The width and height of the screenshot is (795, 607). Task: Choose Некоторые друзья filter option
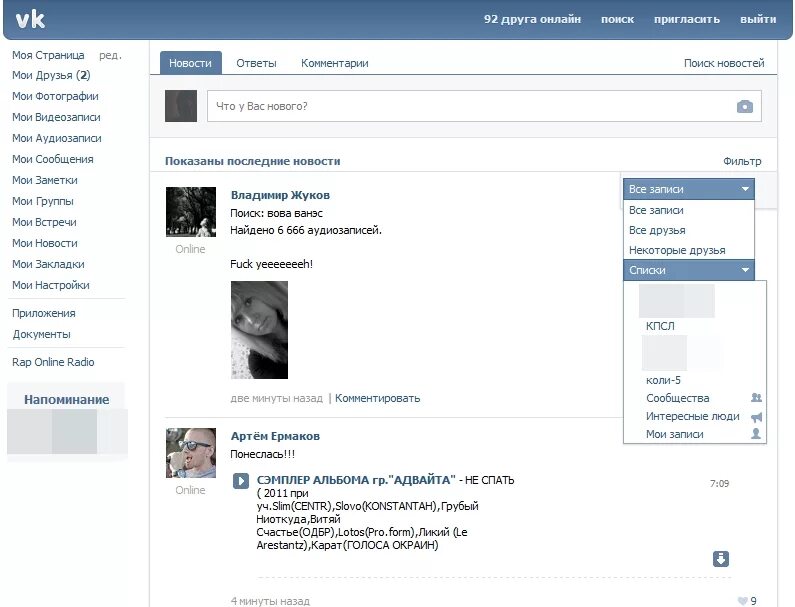click(689, 250)
